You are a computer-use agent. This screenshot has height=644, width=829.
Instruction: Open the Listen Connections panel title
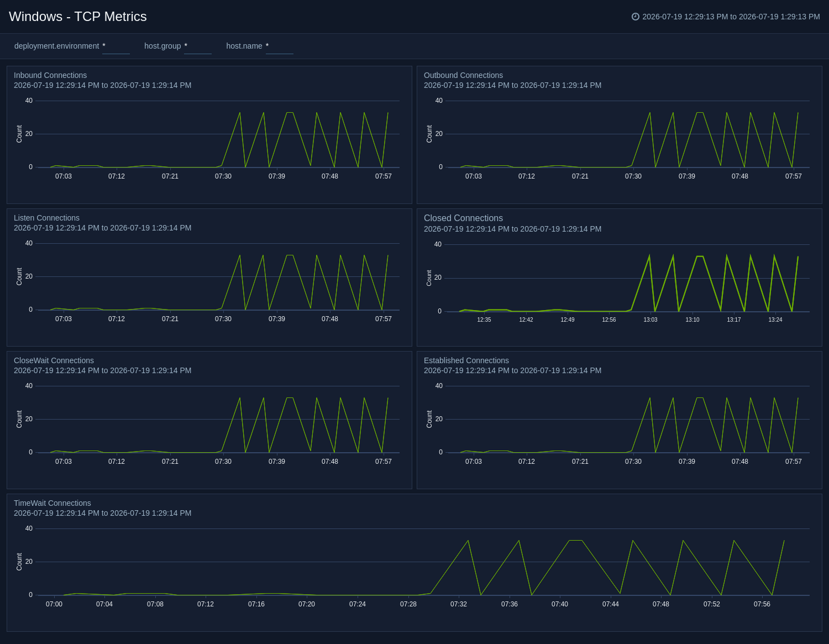click(46, 218)
